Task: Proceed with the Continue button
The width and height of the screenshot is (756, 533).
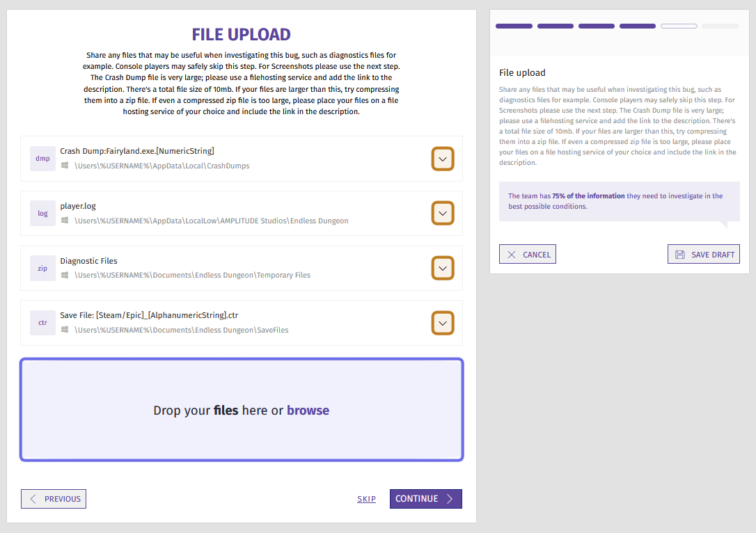Action: point(426,499)
